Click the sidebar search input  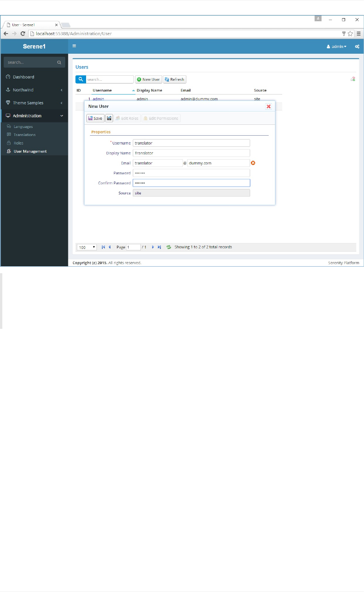pos(30,62)
